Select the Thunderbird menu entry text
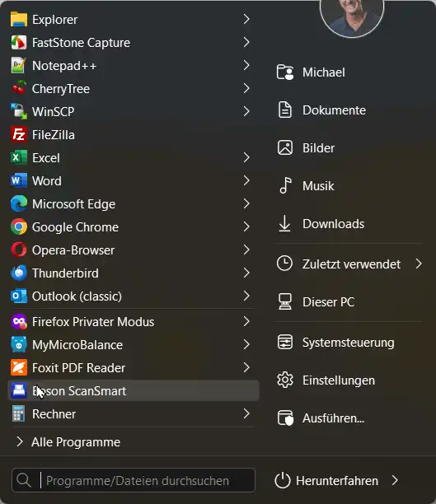 pyautogui.click(x=65, y=273)
